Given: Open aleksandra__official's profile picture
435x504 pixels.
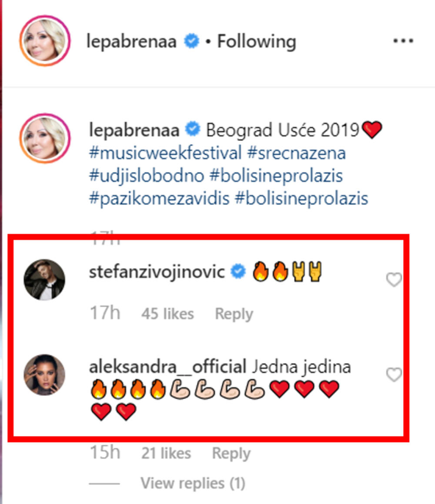Looking at the screenshot, I should (x=44, y=374).
